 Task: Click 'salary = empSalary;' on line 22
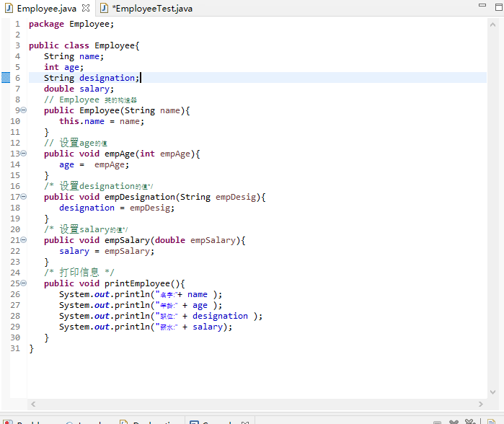107,251
